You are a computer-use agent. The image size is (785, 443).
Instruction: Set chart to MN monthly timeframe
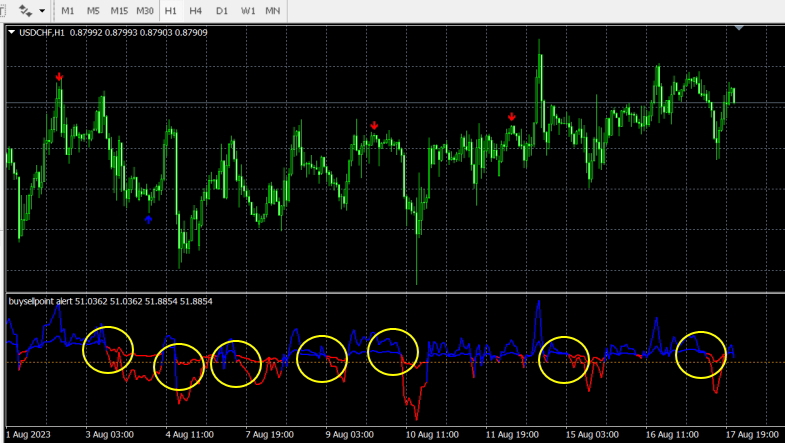click(x=273, y=11)
